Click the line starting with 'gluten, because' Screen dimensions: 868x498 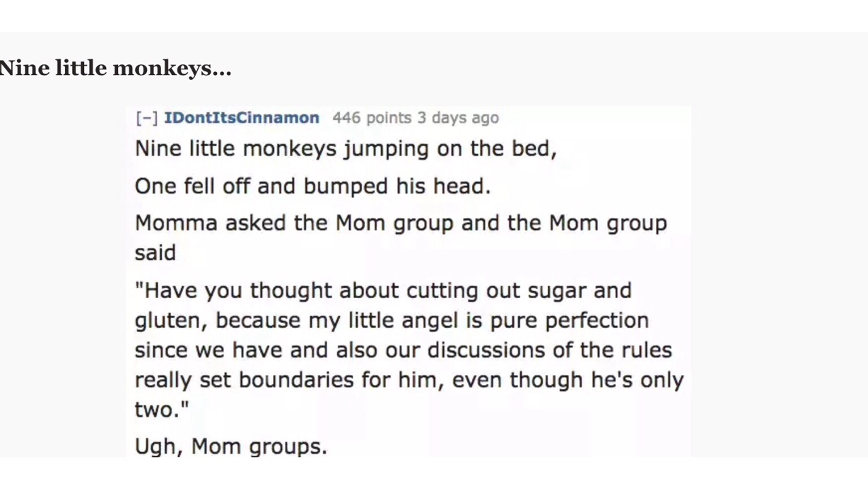[x=391, y=320]
